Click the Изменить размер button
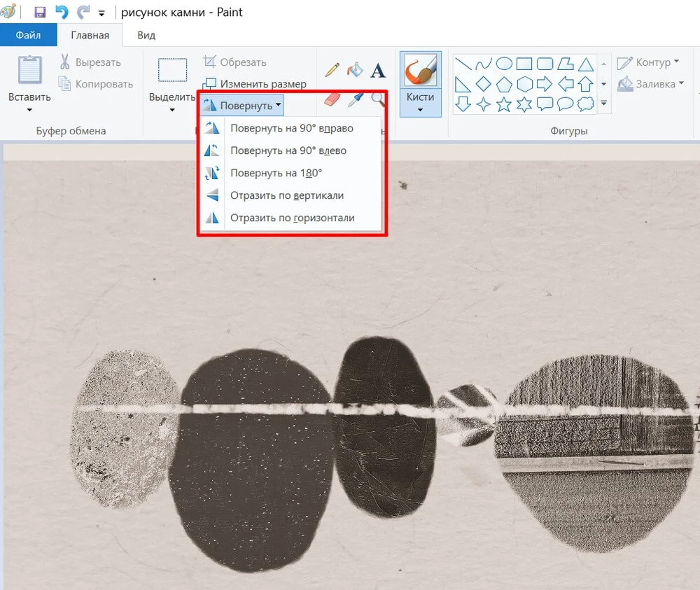The height and width of the screenshot is (590, 700). point(254,84)
